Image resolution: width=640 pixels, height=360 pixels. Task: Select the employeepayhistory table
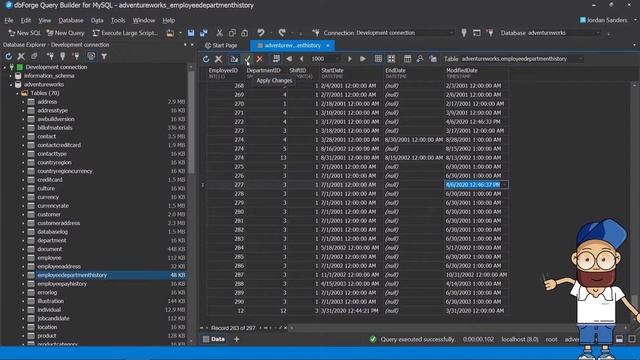coord(62,284)
